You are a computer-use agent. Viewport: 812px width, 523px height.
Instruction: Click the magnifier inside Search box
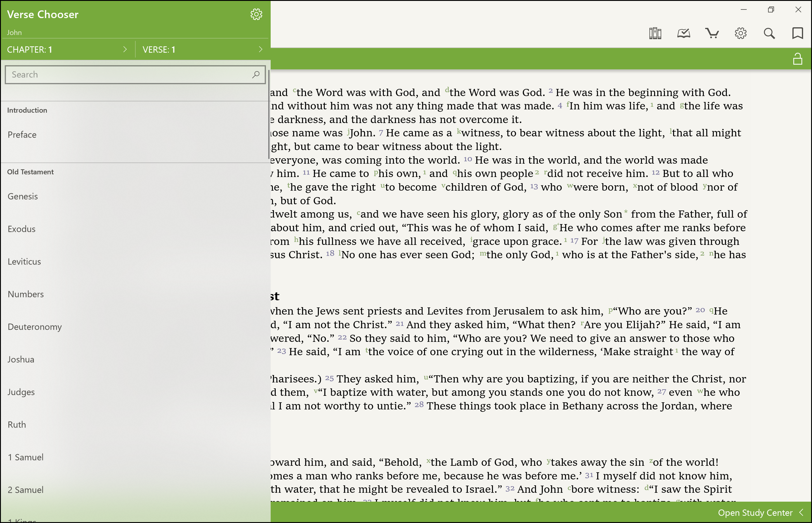tap(256, 74)
